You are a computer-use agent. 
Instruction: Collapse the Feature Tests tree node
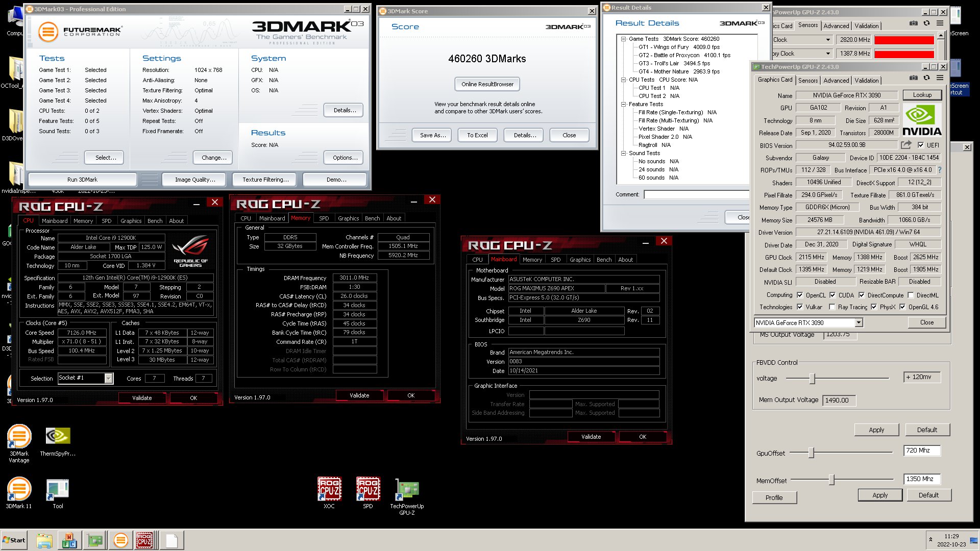623,104
